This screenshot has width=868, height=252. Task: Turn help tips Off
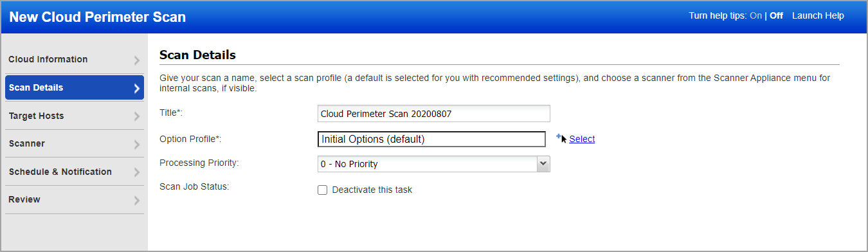coord(776,16)
